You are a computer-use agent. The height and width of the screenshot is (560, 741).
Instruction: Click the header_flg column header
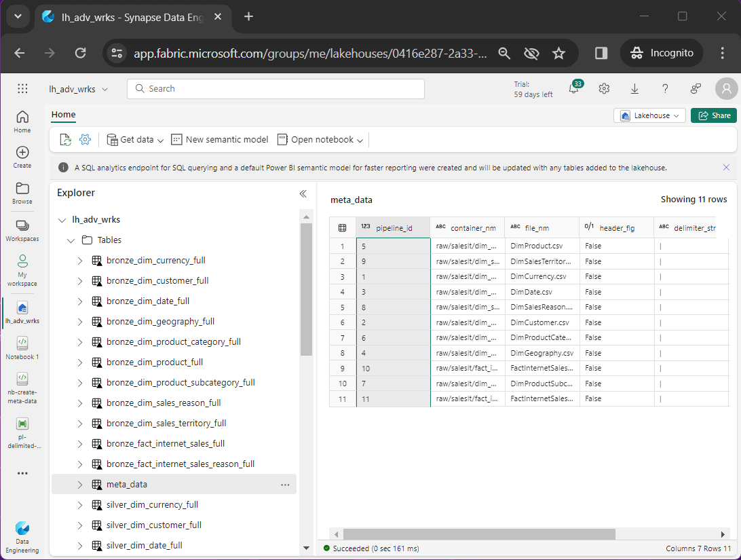(x=617, y=228)
